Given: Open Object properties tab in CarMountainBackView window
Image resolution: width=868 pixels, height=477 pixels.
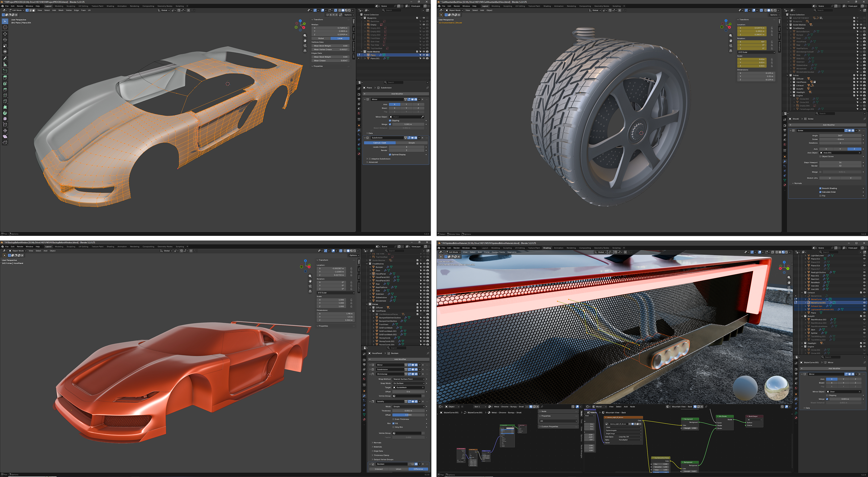Looking at the screenshot, I should click(x=785, y=156).
